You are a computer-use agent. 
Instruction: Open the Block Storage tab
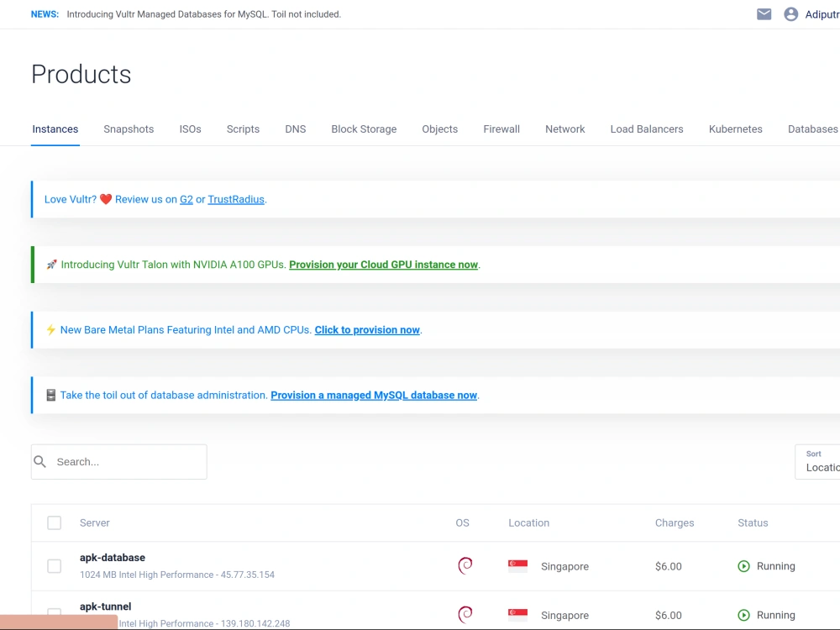point(364,129)
